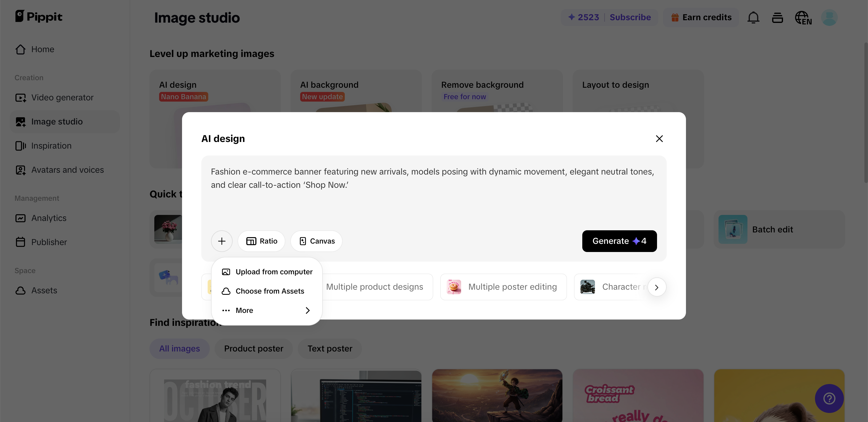868x422 pixels.
Task: Open the help question mark bubble
Action: [x=829, y=398]
